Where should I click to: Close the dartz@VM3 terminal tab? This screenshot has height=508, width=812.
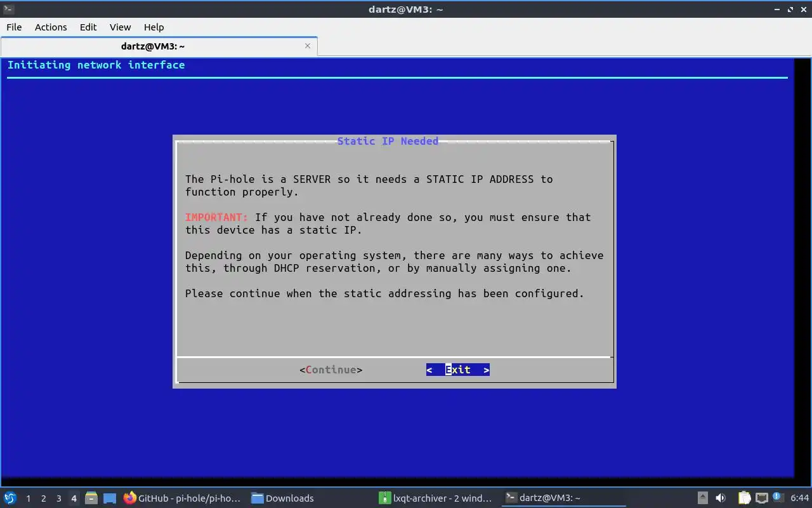(x=308, y=46)
